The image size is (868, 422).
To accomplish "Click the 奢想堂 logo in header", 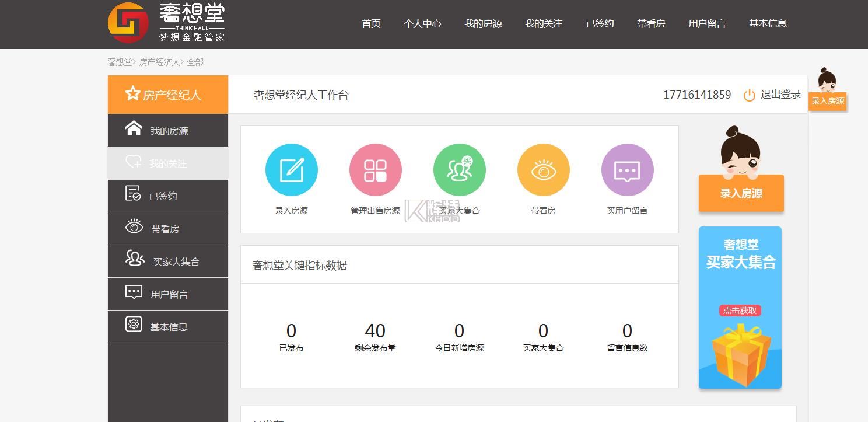I will click(x=128, y=23).
